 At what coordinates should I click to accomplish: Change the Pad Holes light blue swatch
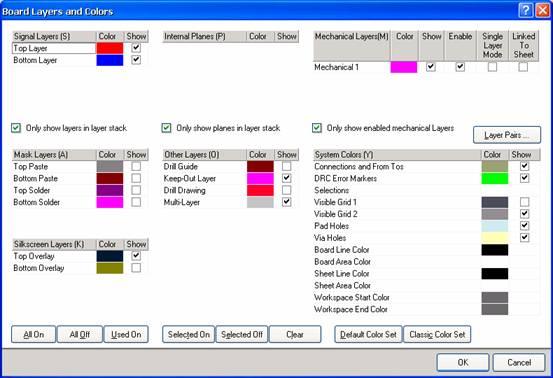tap(495, 226)
